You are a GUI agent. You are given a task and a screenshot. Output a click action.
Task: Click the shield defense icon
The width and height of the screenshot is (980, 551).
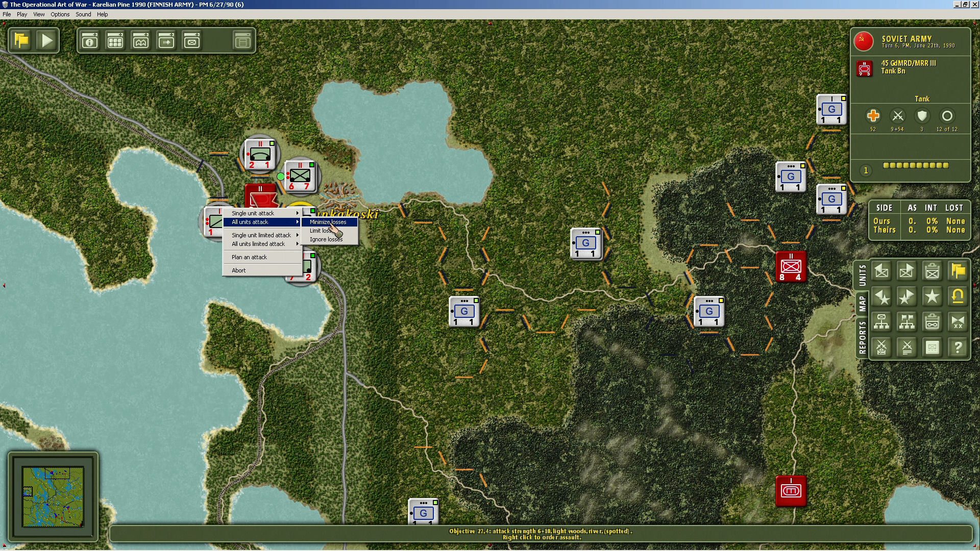point(922,116)
